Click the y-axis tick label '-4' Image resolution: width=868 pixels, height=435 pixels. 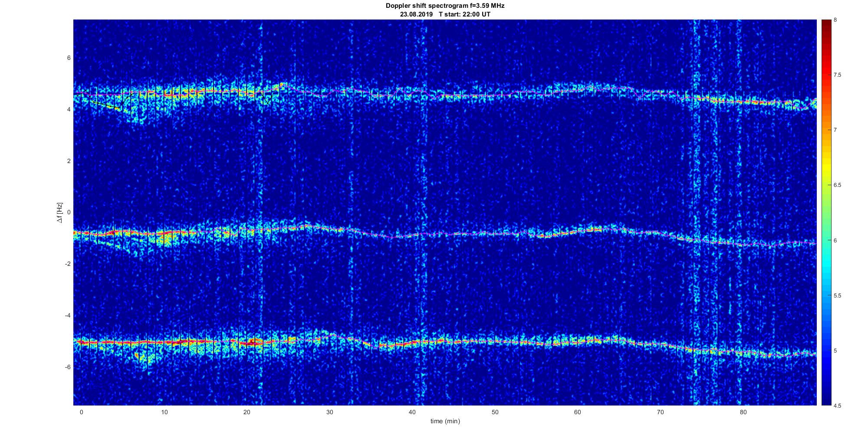[68, 315]
